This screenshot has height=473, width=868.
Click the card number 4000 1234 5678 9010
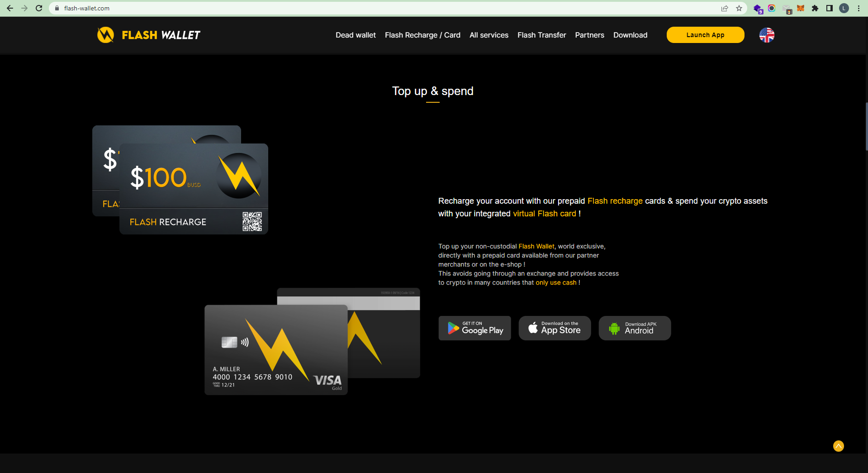[x=252, y=377]
